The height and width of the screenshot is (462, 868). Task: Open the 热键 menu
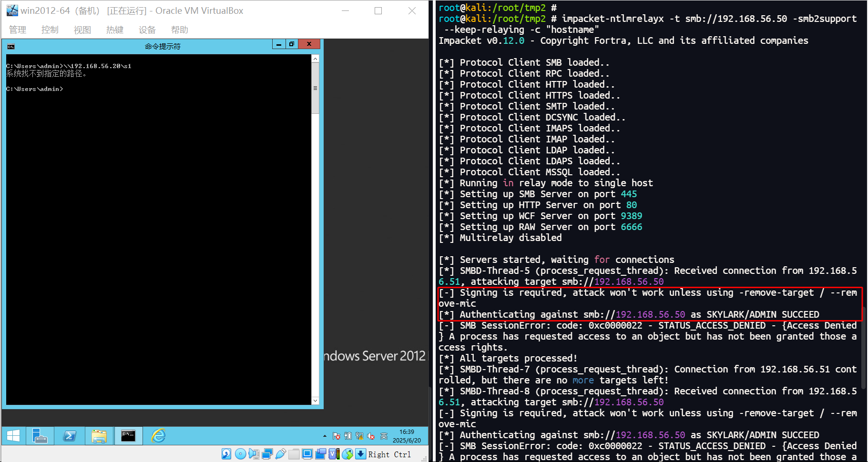115,30
